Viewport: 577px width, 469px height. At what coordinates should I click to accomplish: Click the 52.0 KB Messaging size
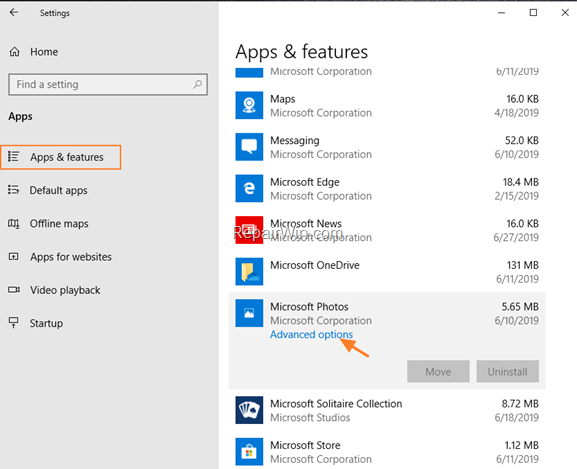coord(521,141)
